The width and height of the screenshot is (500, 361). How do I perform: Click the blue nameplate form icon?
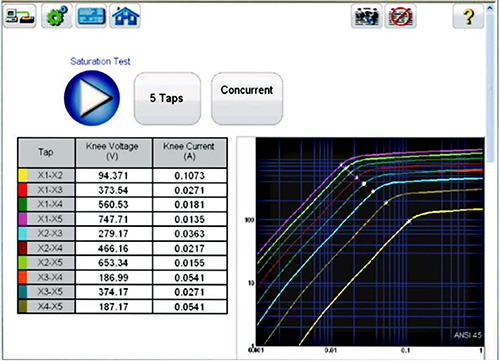tap(91, 16)
